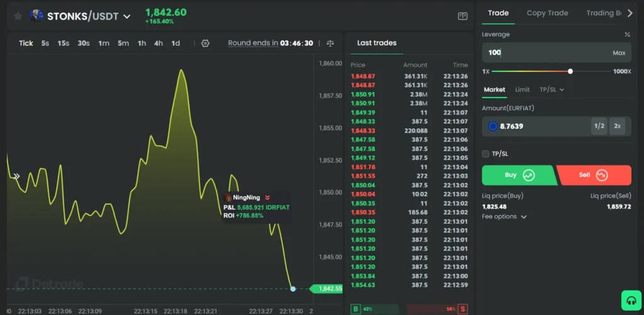Click the 1,854.63 price trade row
This screenshot has height=315, width=644.
[x=409, y=285]
